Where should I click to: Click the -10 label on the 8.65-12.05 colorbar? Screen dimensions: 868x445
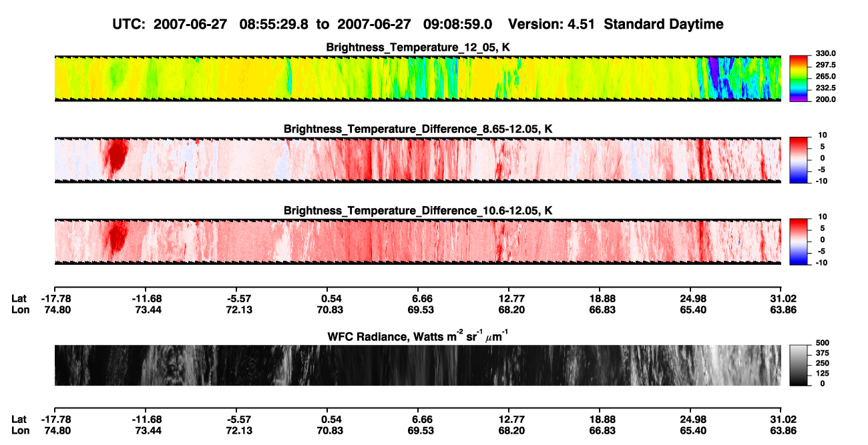point(821,181)
